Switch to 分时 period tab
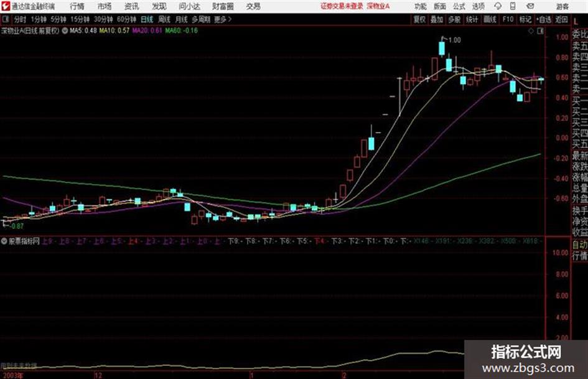Viewport: 588px width, 379px height. 21,19
